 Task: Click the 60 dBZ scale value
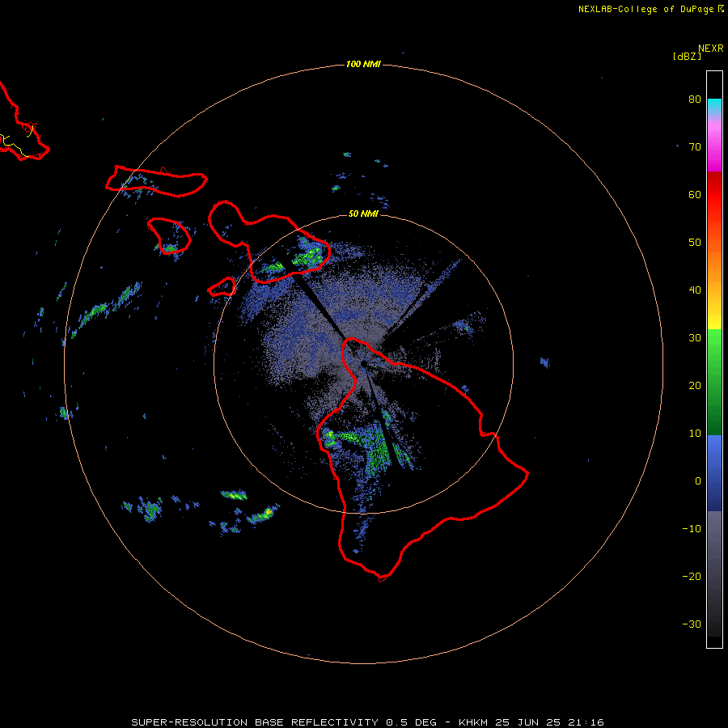695,194
